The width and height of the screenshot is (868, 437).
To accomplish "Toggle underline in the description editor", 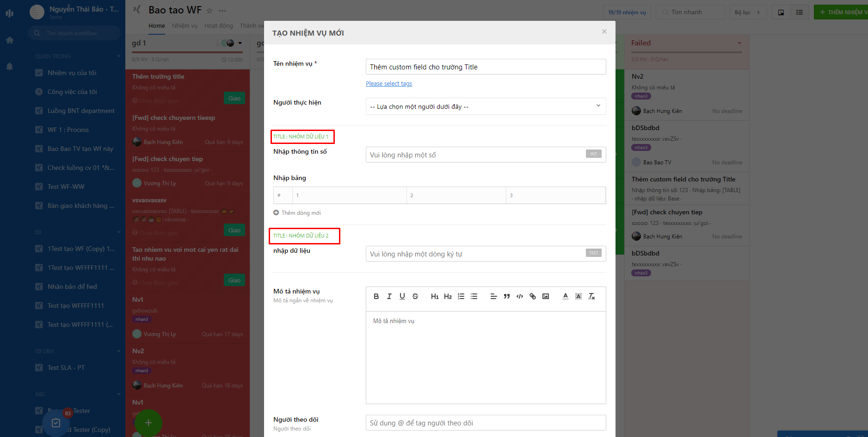I will 402,296.
